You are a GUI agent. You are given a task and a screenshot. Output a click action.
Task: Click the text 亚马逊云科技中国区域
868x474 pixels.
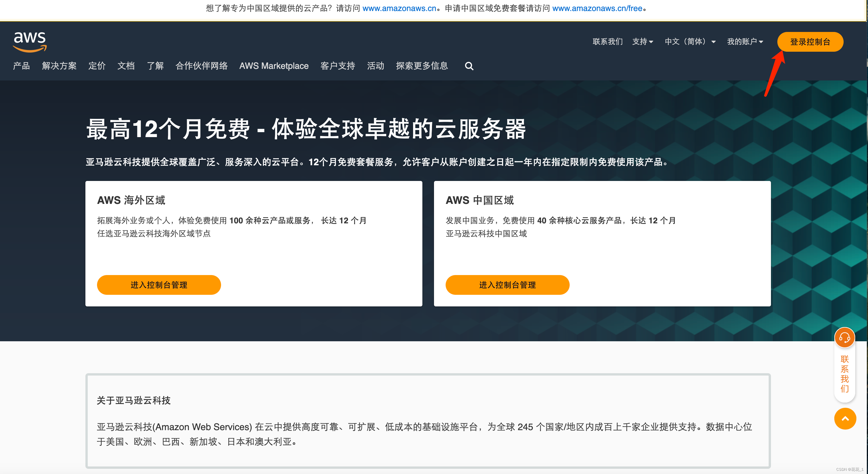click(x=486, y=234)
